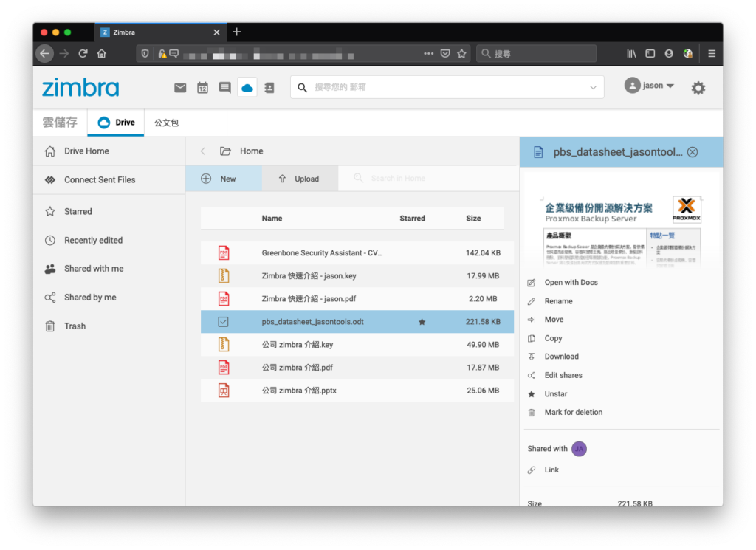Image resolution: width=756 pixels, height=550 pixels.
Task: Click the presentation icon of 公司 zimbra 介紹.pptx
Action: tap(223, 391)
